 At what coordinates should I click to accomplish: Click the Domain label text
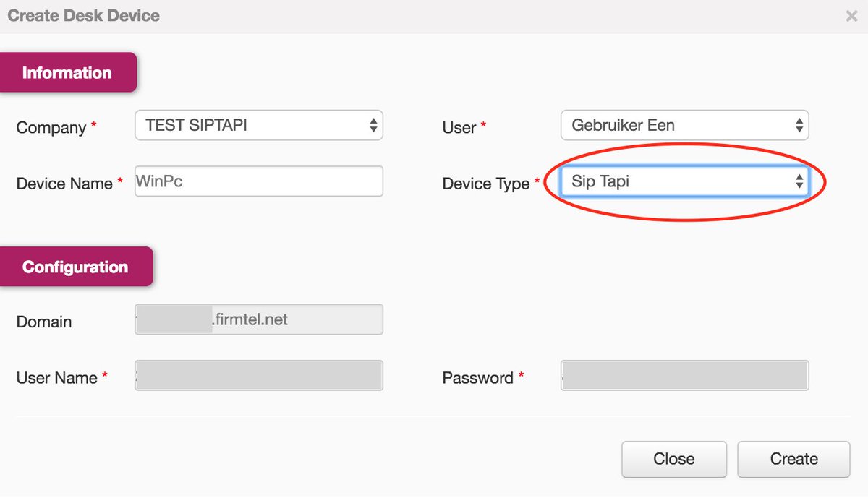[44, 322]
